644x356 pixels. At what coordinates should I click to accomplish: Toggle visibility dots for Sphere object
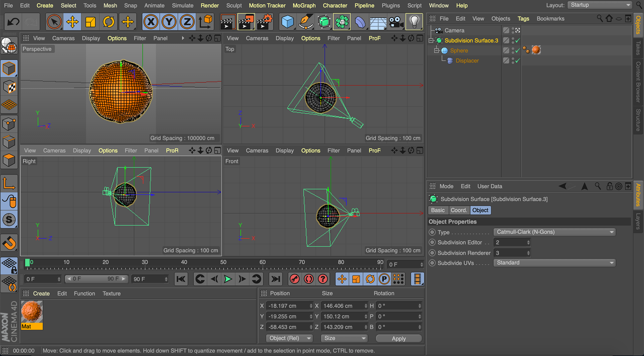[513, 51]
